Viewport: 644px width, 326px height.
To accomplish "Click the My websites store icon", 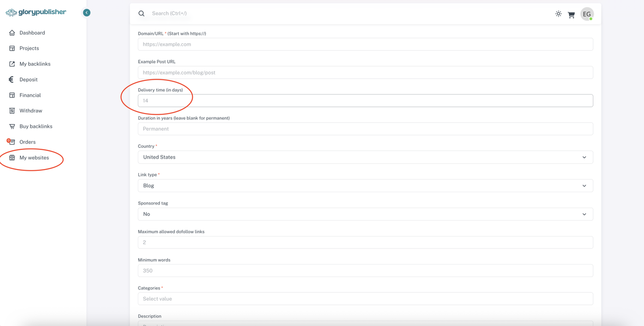I will click(x=12, y=157).
